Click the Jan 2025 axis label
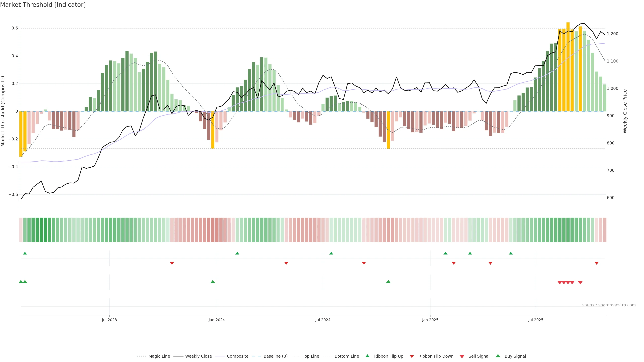 click(430, 320)
